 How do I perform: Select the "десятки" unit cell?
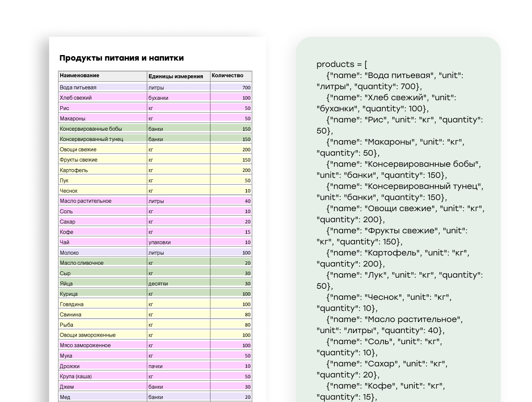[158, 284]
